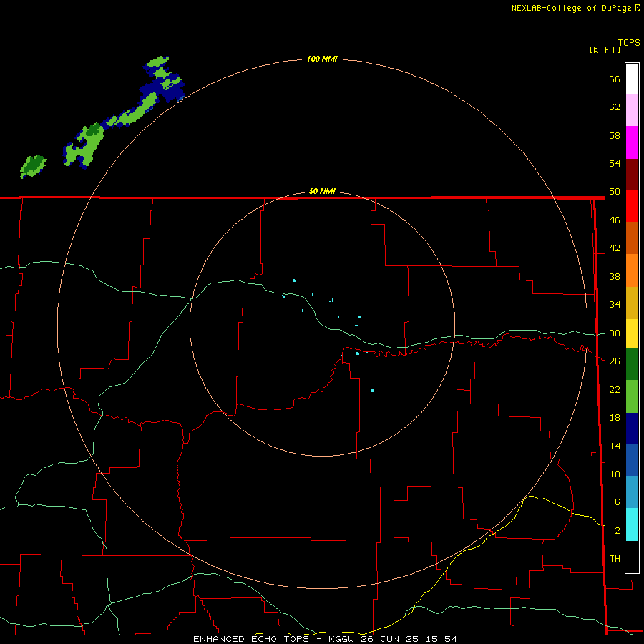Click the '38' scale value
This screenshot has width=644, height=644.
click(615, 276)
